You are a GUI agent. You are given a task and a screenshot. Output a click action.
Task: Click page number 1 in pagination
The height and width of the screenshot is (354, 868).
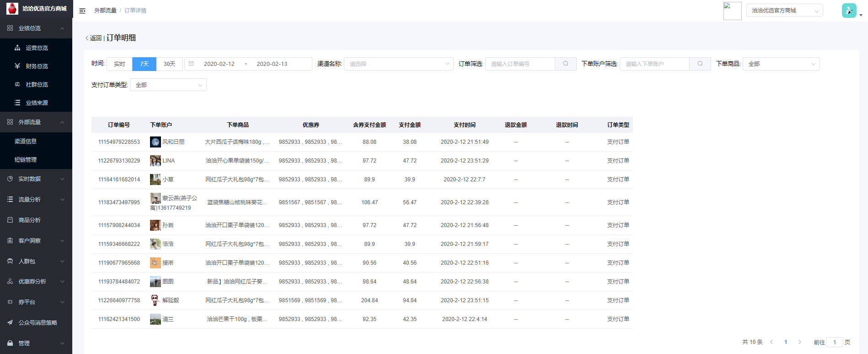(x=786, y=342)
